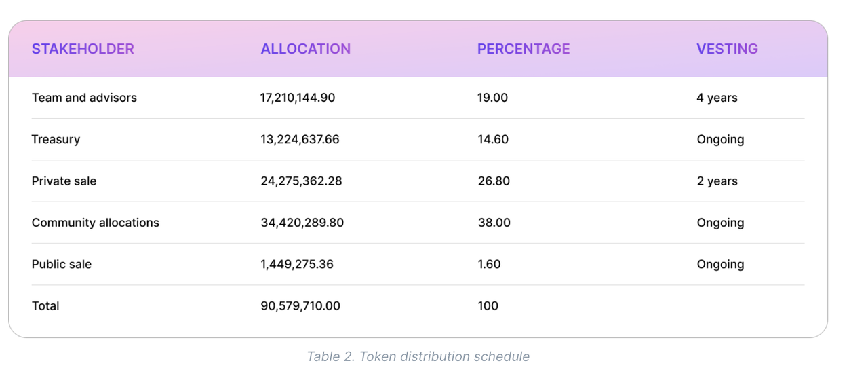Viewport: 868px width, 372px height.
Task: Click the STAKEHOLDER column header
Action: click(83, 49)
